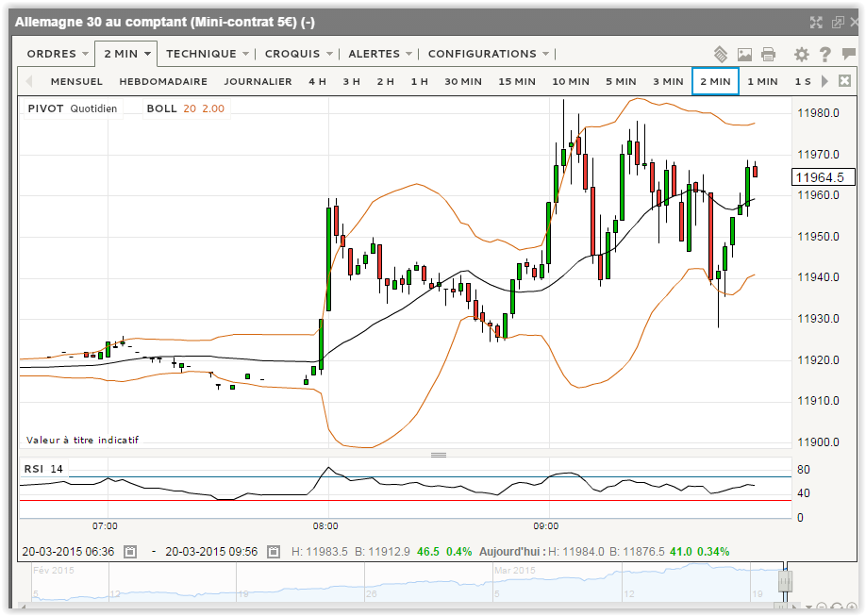Click the '08:00' time axis label
Viewport: 866px width, 616px height.
pyautogui.click(x=325, y=526)
